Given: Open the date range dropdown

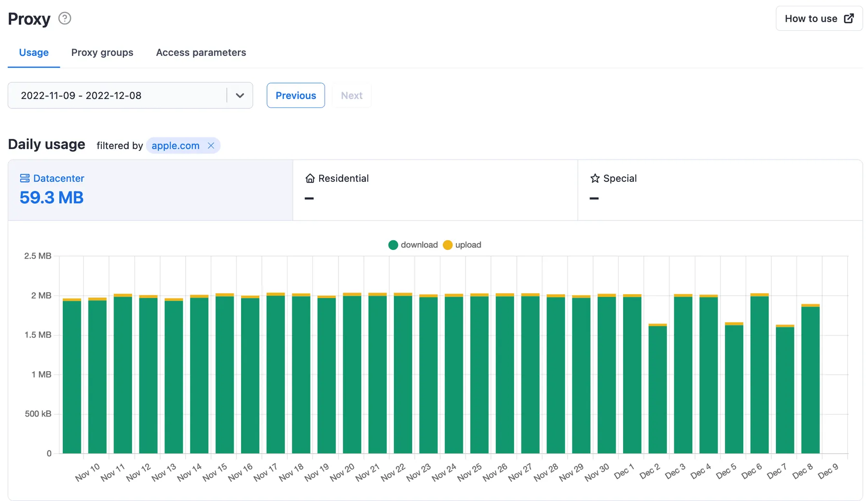Looking at the screenshot, I should 130,95.
